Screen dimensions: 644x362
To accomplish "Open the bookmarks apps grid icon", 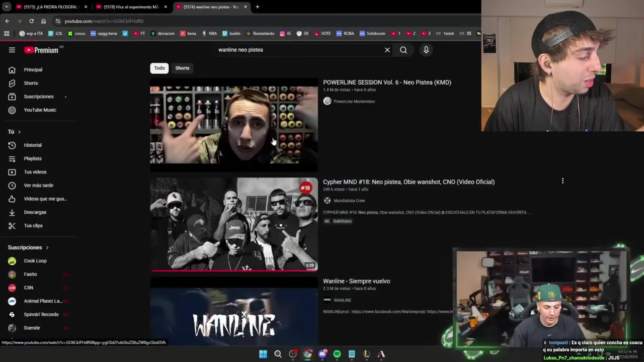I will (x=7, y=34).
